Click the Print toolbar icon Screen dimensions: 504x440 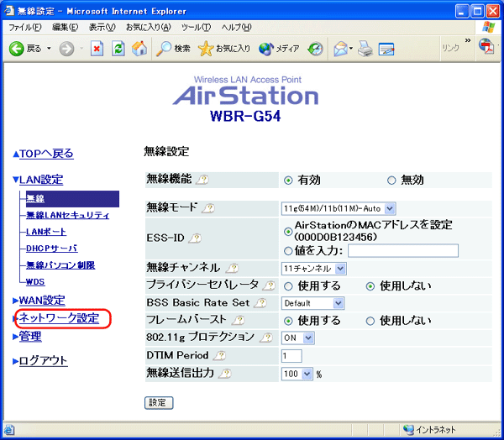pos(365,49)
